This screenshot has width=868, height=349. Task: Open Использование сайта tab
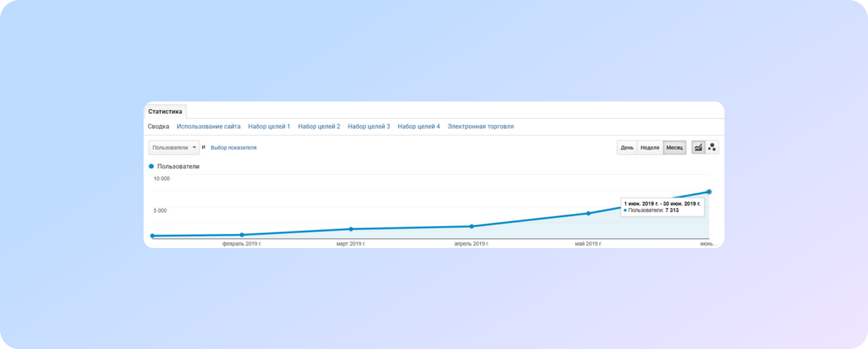click(x=208, y=127)
